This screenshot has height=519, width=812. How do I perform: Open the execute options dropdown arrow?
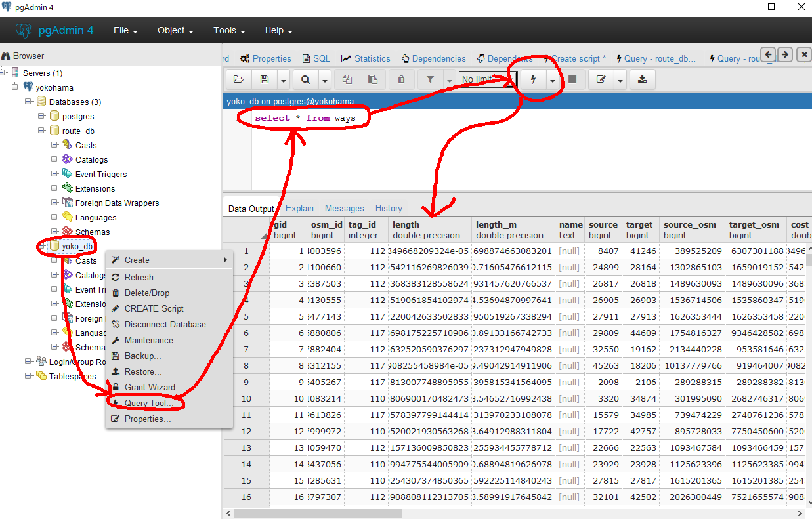(553, 79)
